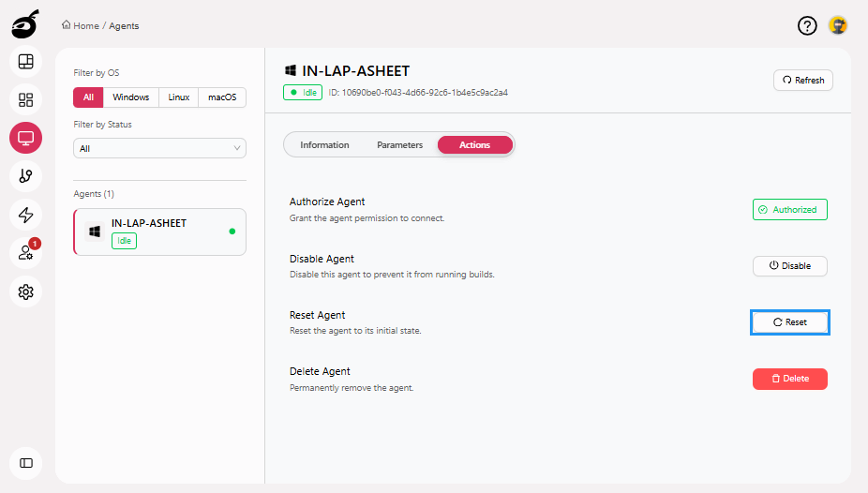Expand the Filter by Status dropdown

coord(159,148)
